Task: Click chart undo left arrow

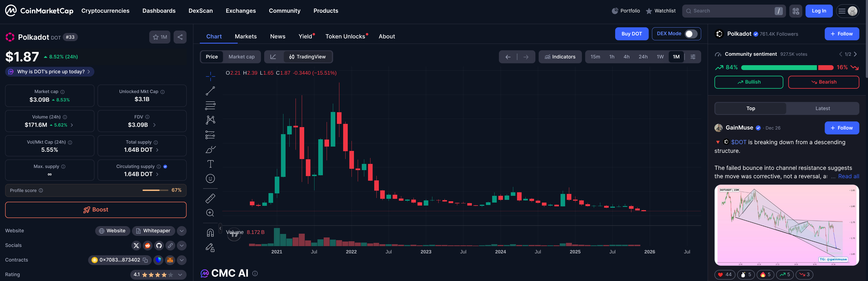Action: click(508, 57)
